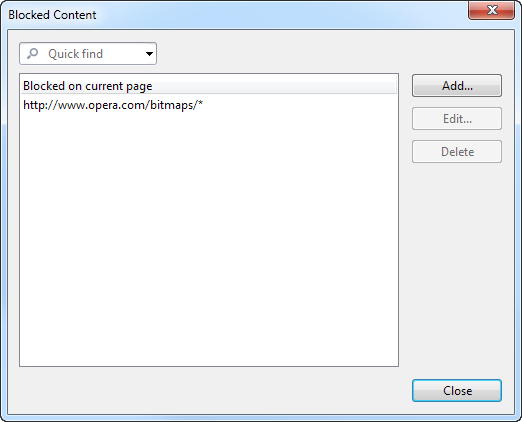Click the magnifier icon in Quick find
This screenshot has width=522, height=422.
click(x=33, y=53)
